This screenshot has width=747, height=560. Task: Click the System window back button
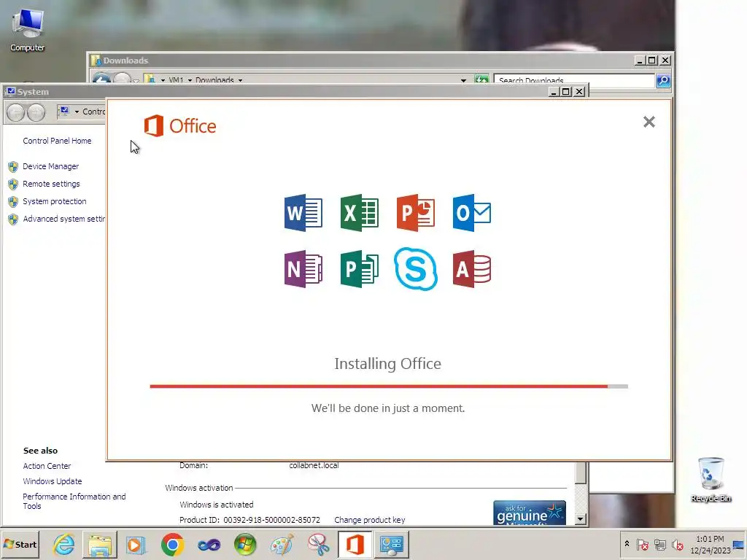(x=16, y=112)
